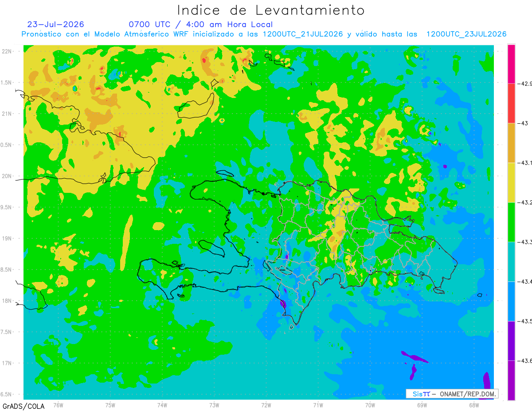
Task: Click the "22N" latitude label
Action: pos(8,51)
